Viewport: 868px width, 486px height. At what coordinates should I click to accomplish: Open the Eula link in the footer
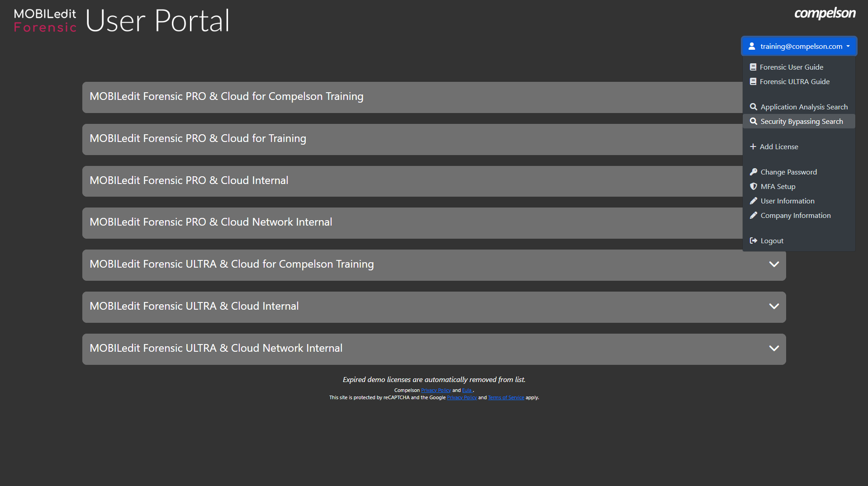tap(467, 390)
